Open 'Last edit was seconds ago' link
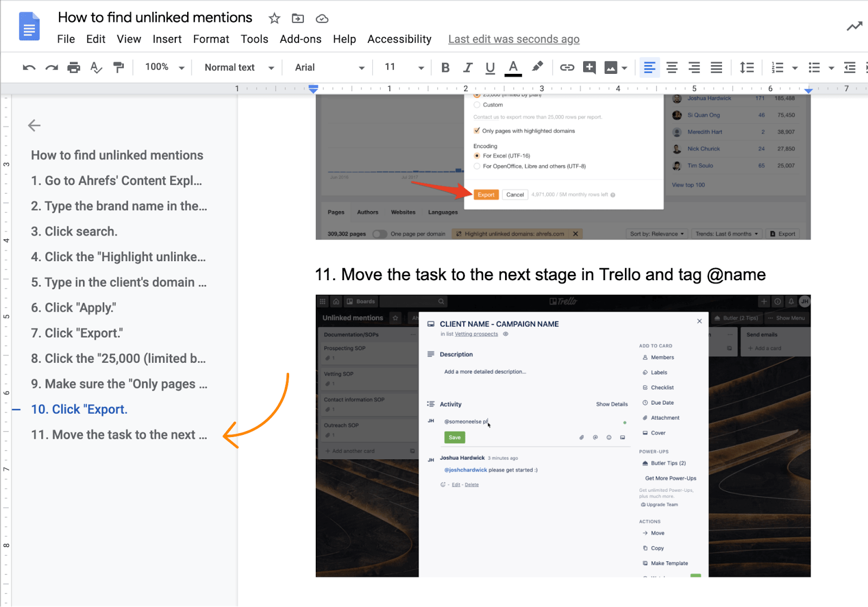Viewport: 868px width, 607px height. click(x=514, y=39)
